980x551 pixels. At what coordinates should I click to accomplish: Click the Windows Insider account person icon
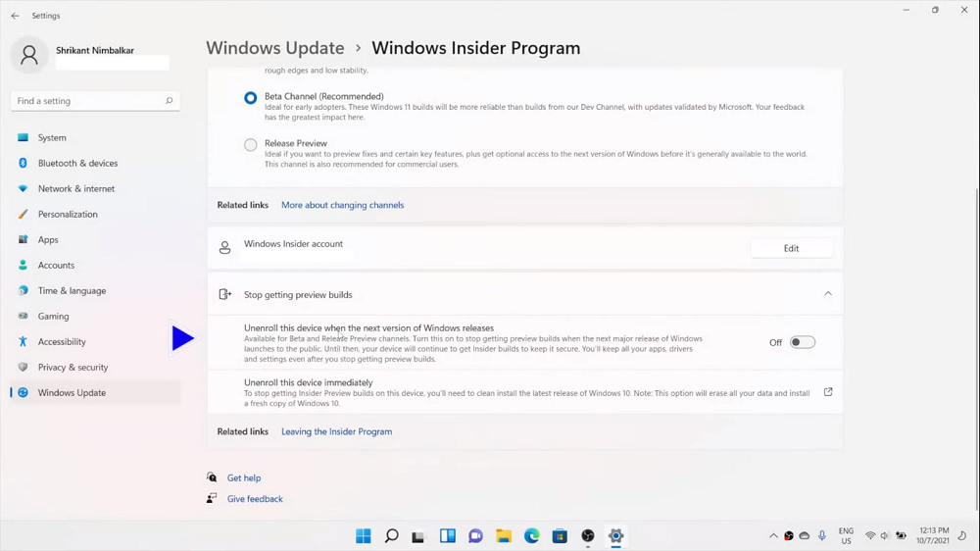coord(225,248)
